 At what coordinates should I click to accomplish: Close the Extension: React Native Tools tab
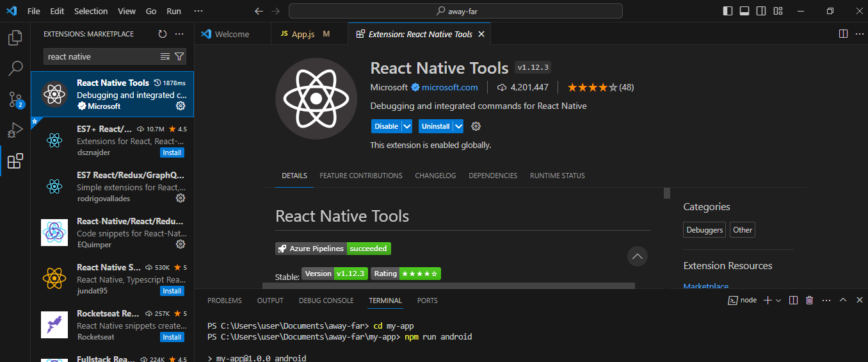coord(481,34)
